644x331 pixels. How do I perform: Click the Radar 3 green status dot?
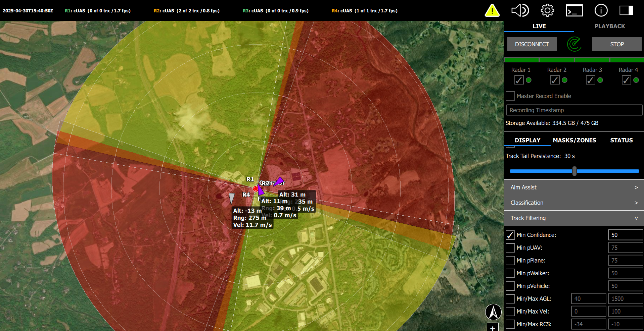[x=600, y=80]
